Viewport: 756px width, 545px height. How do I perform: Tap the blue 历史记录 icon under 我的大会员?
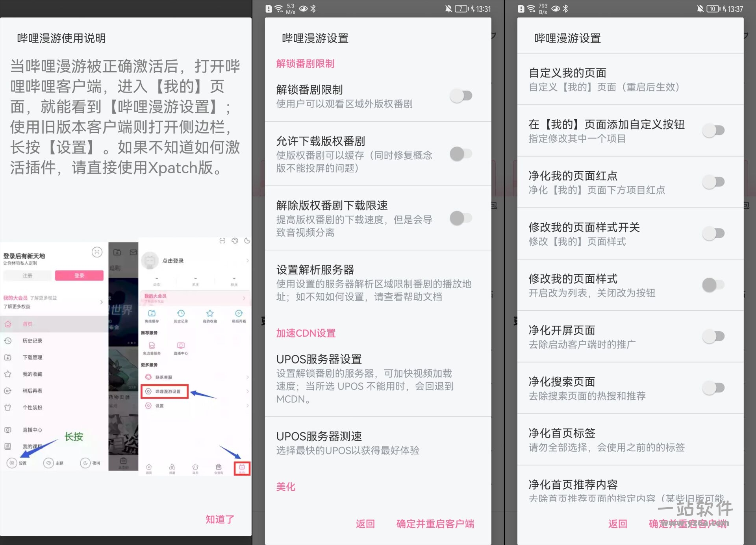point(181,313)
